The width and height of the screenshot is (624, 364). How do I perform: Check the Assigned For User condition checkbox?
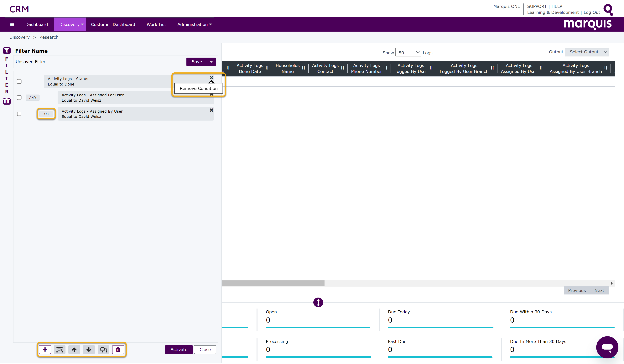tap(19, 97)
